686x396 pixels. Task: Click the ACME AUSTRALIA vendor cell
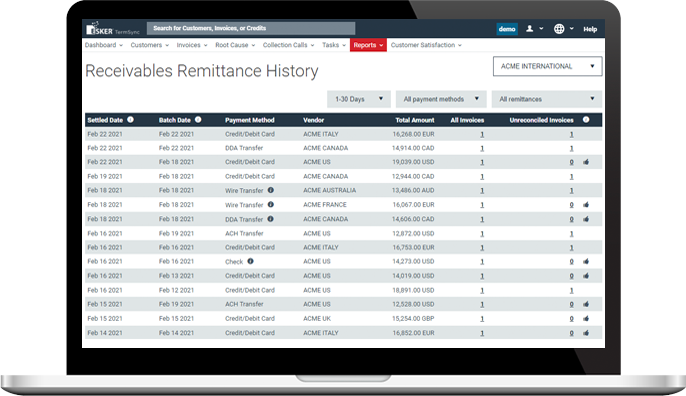click(x=329, y=190)
